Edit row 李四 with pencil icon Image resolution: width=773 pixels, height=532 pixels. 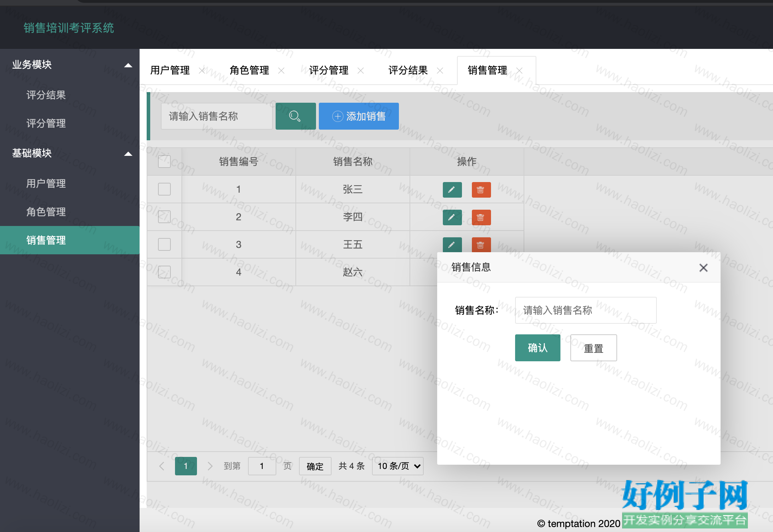[452, 217]
